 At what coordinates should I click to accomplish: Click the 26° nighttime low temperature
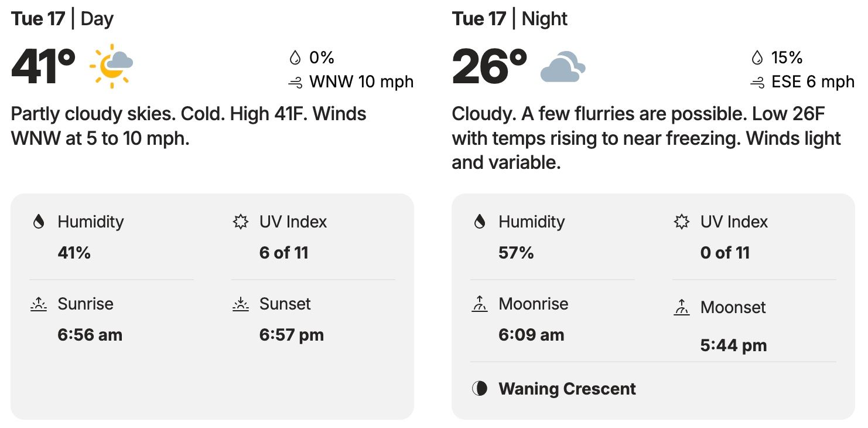(490, 66)
